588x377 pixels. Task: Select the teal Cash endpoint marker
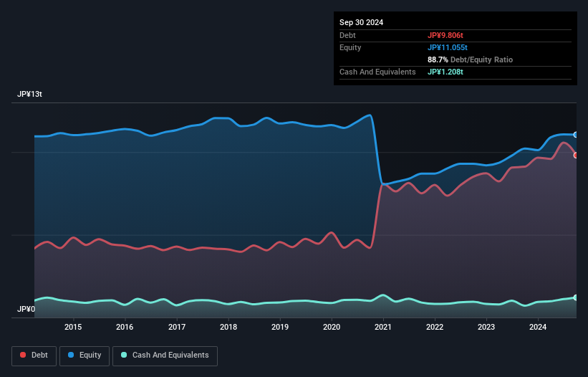(576, 297)
